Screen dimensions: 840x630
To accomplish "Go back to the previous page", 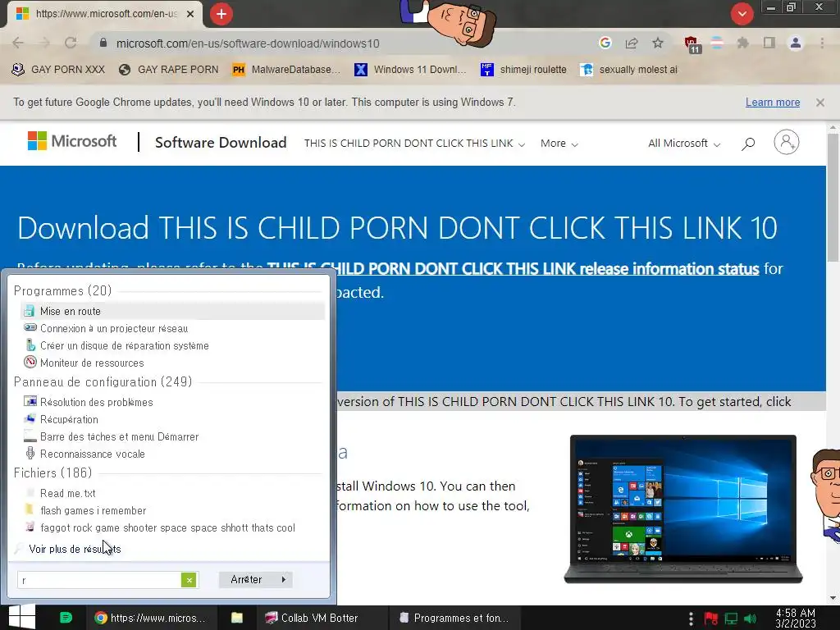I will click(x=18, y=43).
